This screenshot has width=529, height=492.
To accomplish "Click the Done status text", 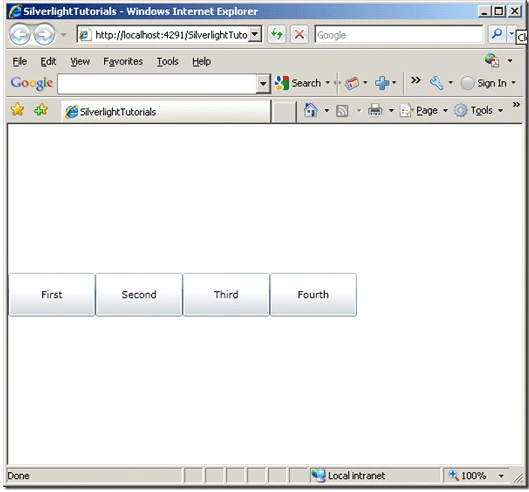I will click(18, 476).
